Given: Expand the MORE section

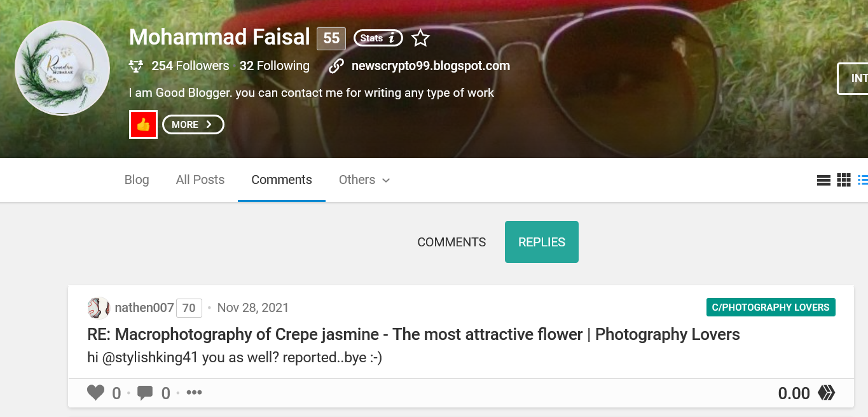Looking at the screenshot, I should pos(193,124).
